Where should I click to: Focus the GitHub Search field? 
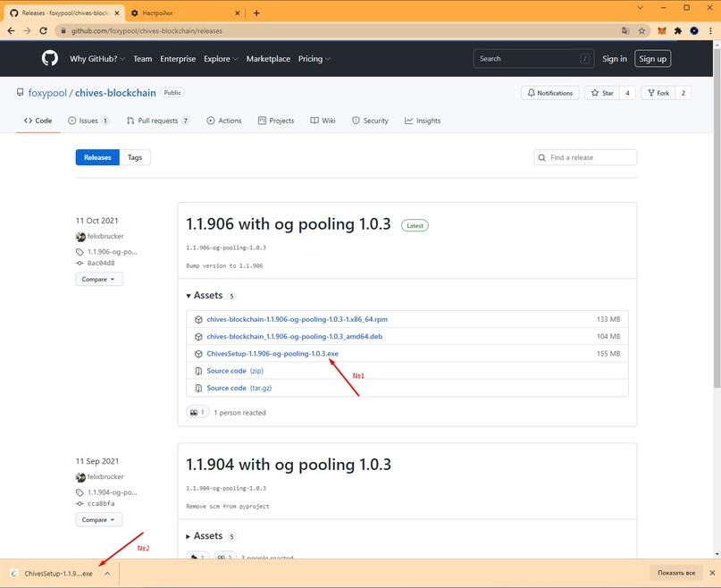pos(533,59)
